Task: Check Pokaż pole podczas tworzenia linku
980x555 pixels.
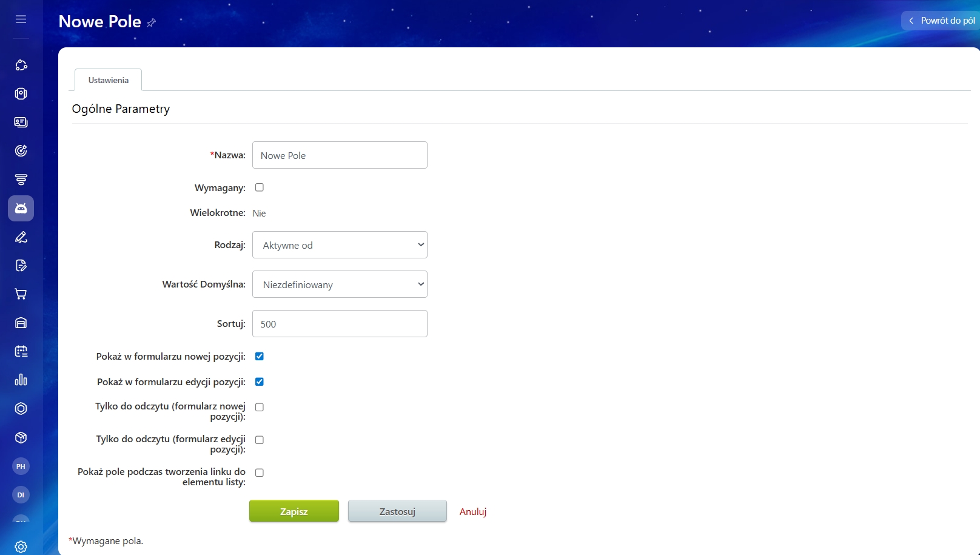Action: click(x=260, y=473)
